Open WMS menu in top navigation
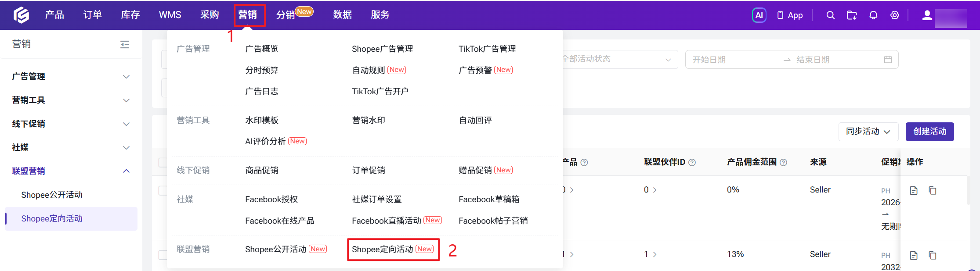The width and height of the screenshot is (980, 271). pyautogui.click(x=170, y=15)
